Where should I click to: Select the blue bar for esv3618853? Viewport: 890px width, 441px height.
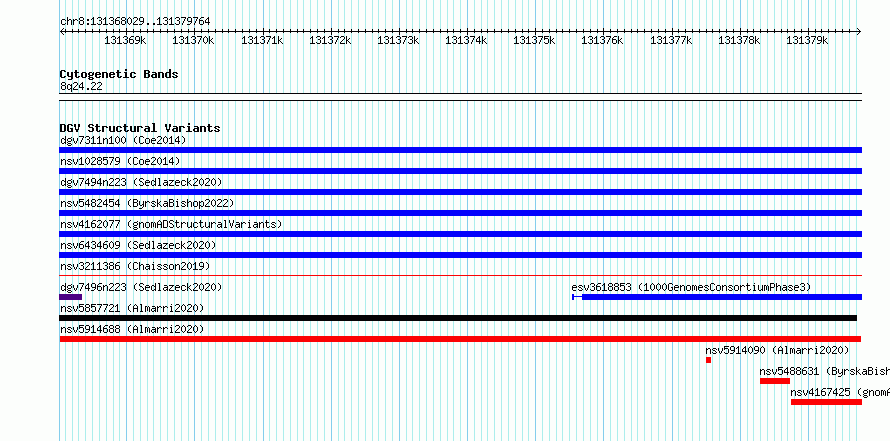point(717,297)
